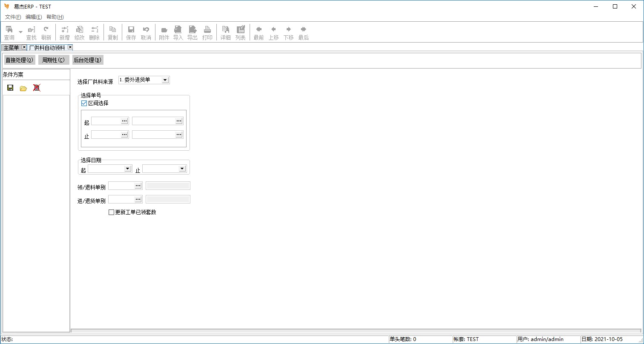Open the end date dropdown picker

(182, 169)
